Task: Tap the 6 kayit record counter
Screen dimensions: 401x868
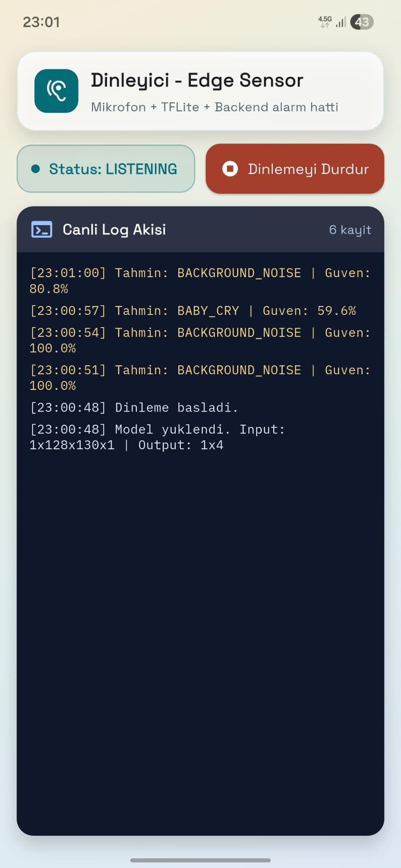Action: point(350,230)
